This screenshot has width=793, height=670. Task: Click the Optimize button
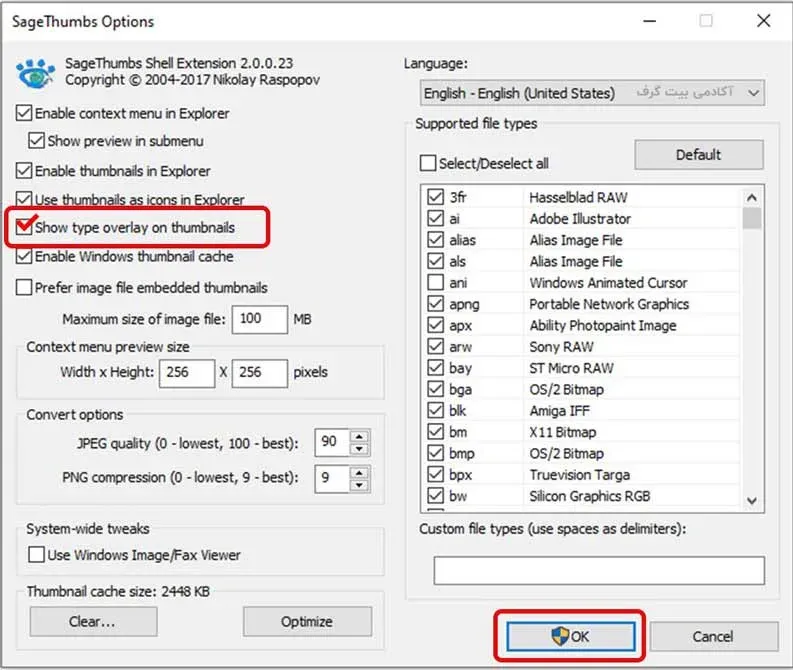(307, 621)
